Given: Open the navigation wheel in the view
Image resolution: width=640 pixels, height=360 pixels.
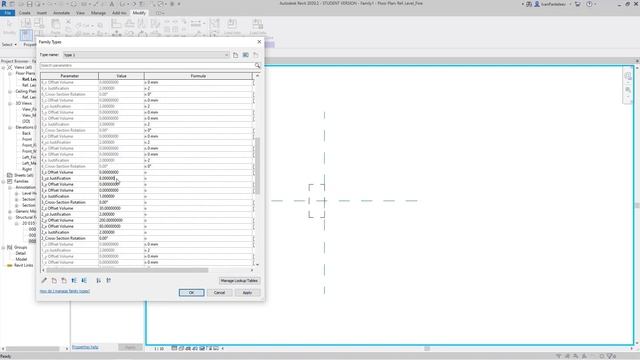Looking at the screenshot, I should tap(628, 76).
